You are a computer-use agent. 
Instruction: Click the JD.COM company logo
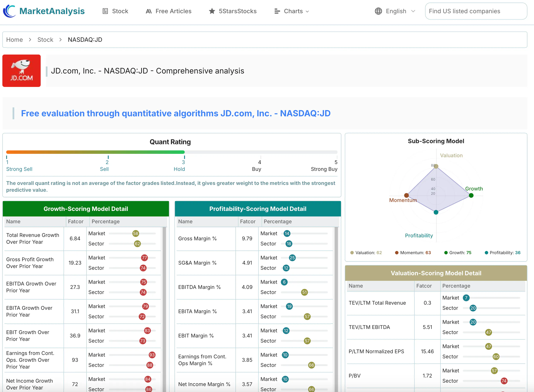pyautogui.click(x=22, y=71)
